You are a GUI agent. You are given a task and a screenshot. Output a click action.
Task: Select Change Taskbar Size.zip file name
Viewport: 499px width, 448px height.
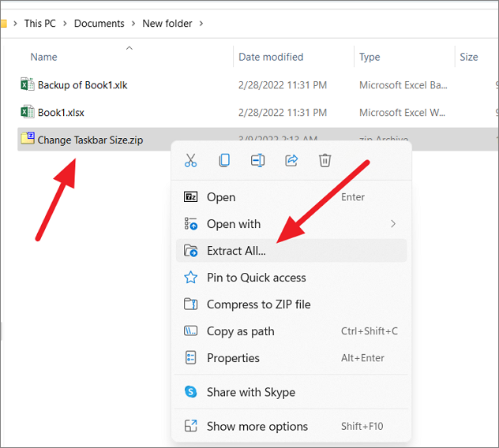90,140
